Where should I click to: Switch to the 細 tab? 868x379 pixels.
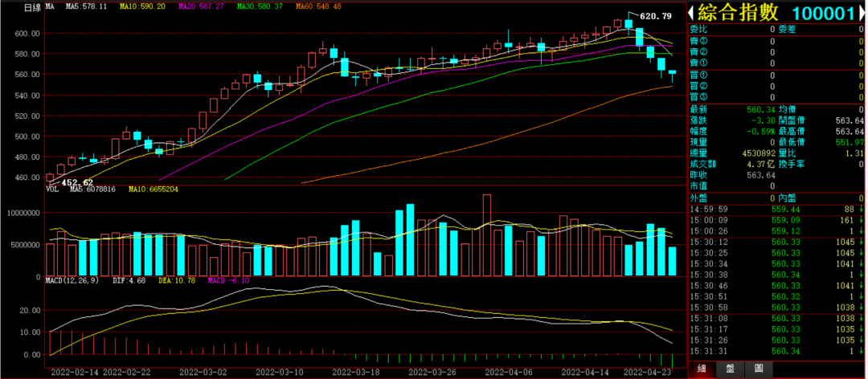point(702,369)
